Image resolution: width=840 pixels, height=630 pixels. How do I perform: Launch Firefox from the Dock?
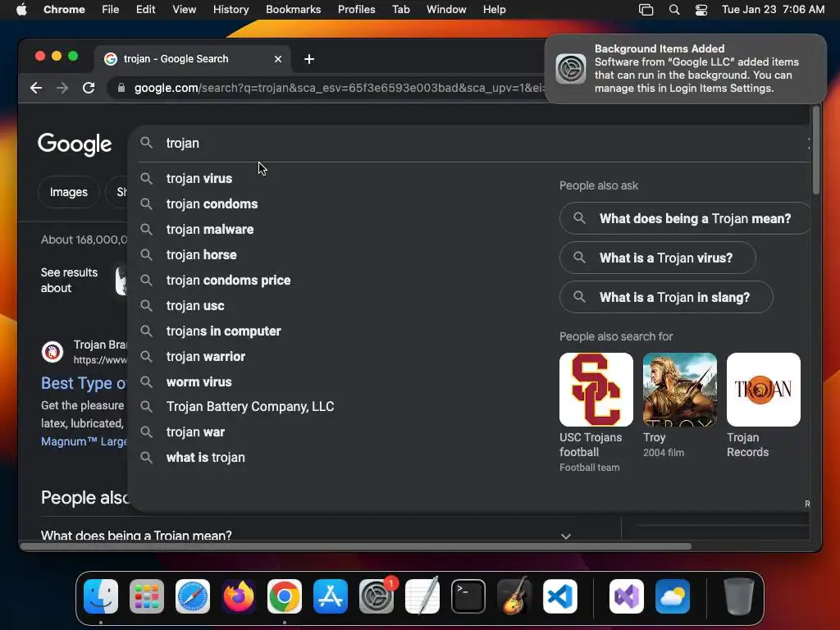point(239,596)
